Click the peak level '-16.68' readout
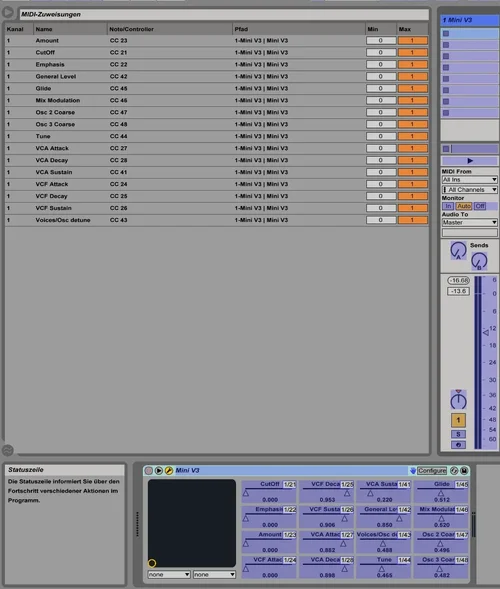 tap(458, 280)
